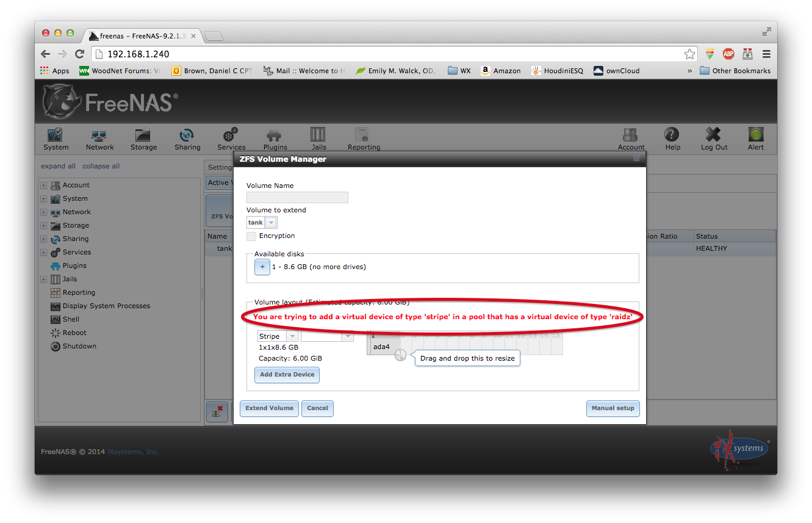Image resolution: width=812 pixels, height=523 pixels.
Task: Open the Account toolbar icon
Action: click(631, 139)
